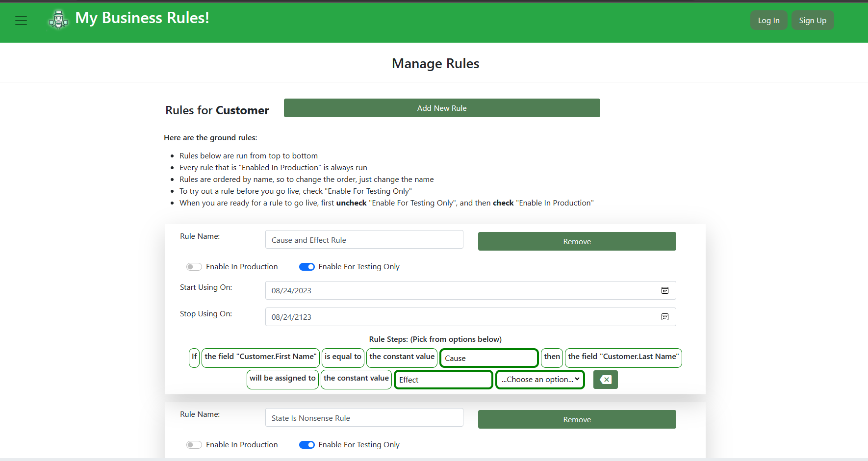Select the 'will be assigned to' step
Image resolution: width=868 pixels, height=461 pixels.
click(282, 379)
